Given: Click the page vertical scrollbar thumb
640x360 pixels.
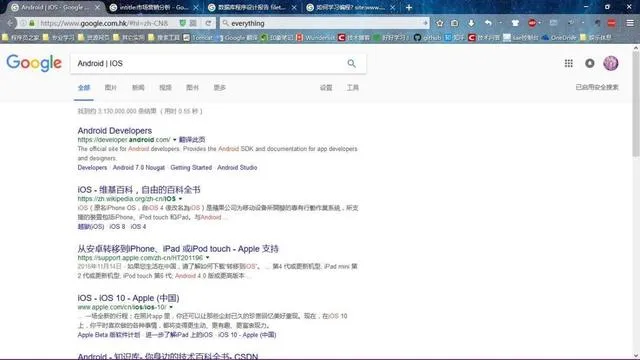Looking at the screenshot, I should click(636, 104).
